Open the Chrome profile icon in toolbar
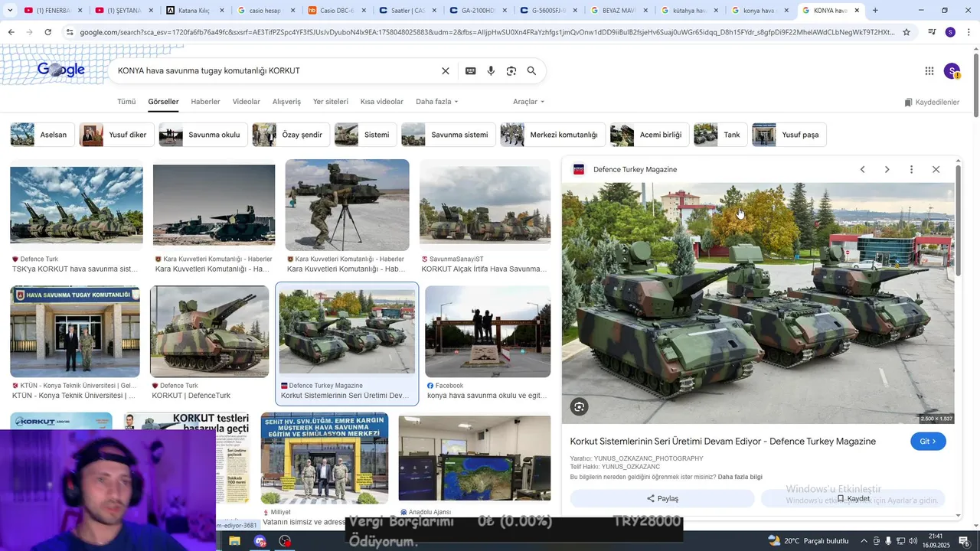Screen dimensions: 980x551 (x=950, y=32)
